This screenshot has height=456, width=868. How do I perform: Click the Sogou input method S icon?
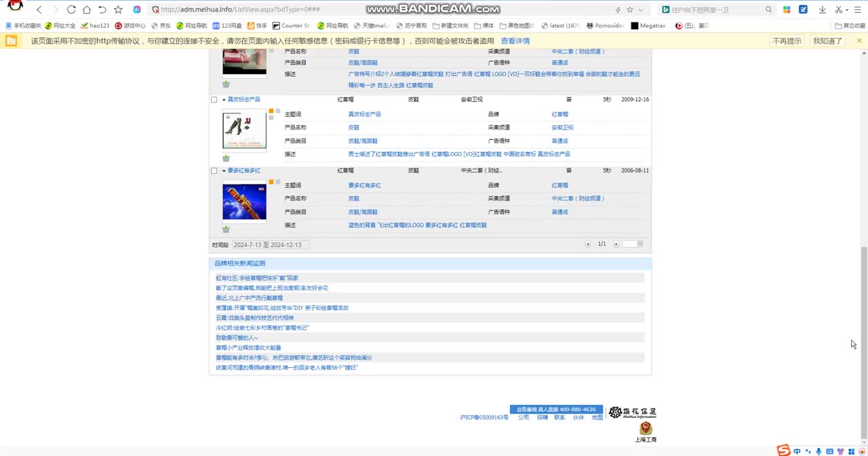pyautogui.click(x=783, y=451)
